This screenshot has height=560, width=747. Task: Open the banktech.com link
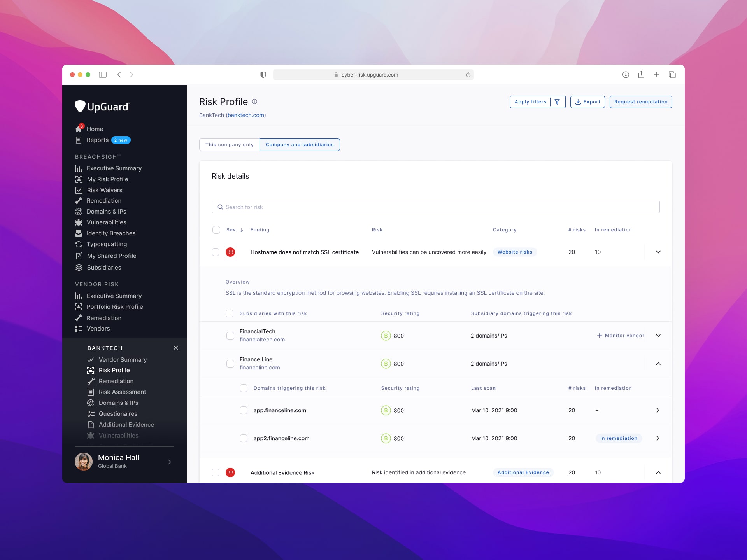click(246, 115)
